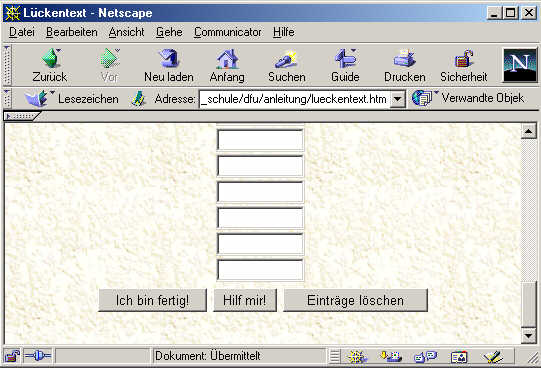Click the online/offline connection plug icon
This screenshot has height=368, width=541.
tap(38, 356)
